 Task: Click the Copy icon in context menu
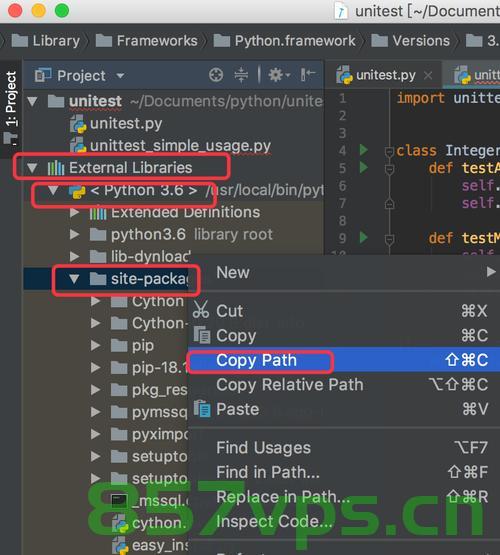tap(202, 335)
